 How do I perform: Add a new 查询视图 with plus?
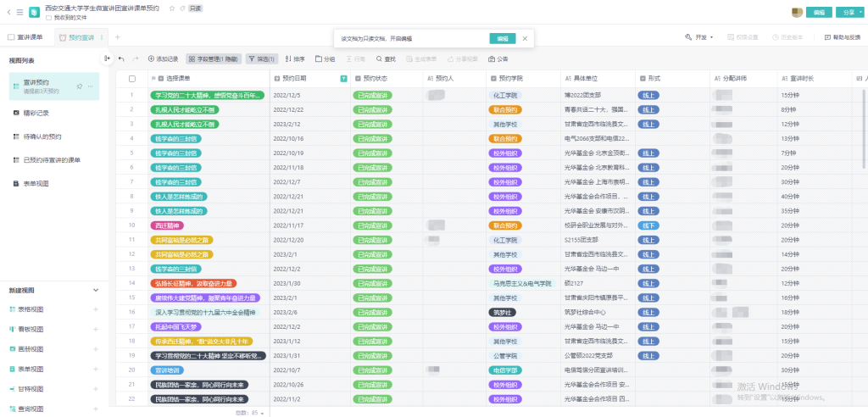point(96,409)
